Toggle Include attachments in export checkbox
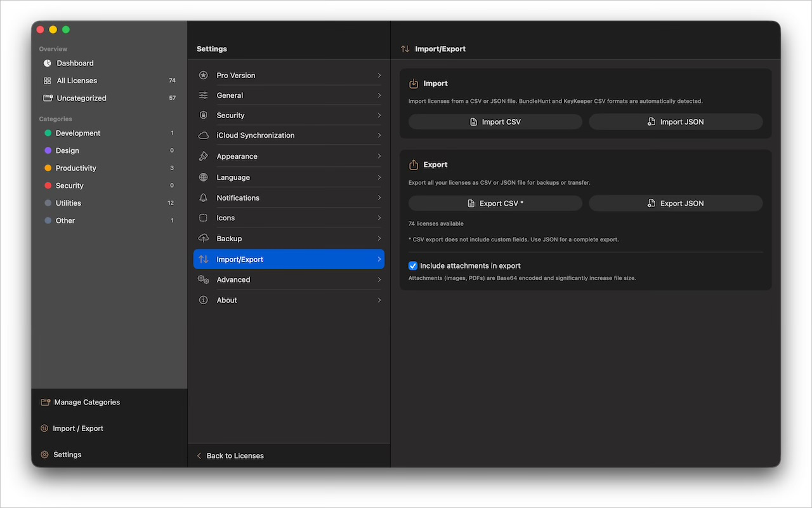The width and height of the screenshot is (812, 508). 413,265
